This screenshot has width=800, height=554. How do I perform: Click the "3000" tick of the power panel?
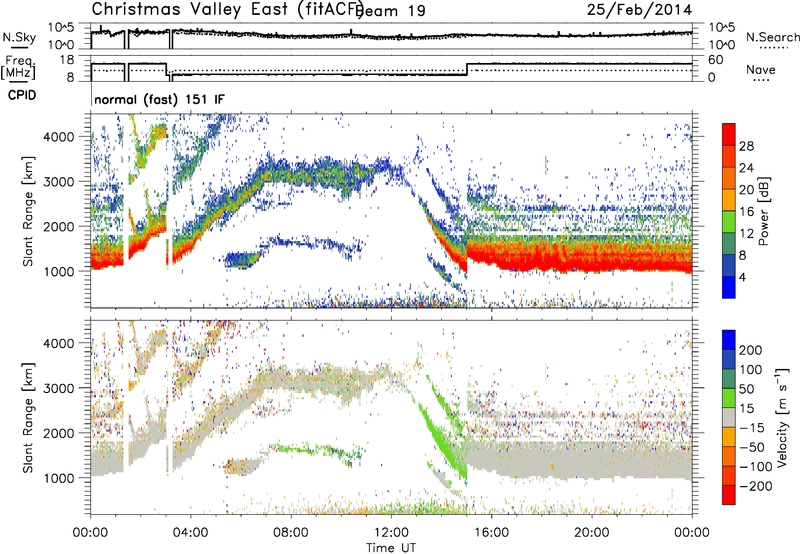[60, 182]
